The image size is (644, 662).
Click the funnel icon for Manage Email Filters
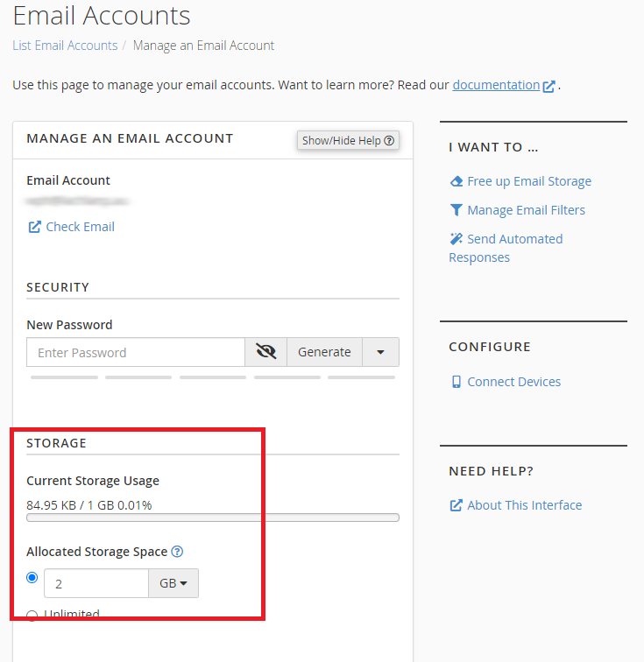[456, 210]
